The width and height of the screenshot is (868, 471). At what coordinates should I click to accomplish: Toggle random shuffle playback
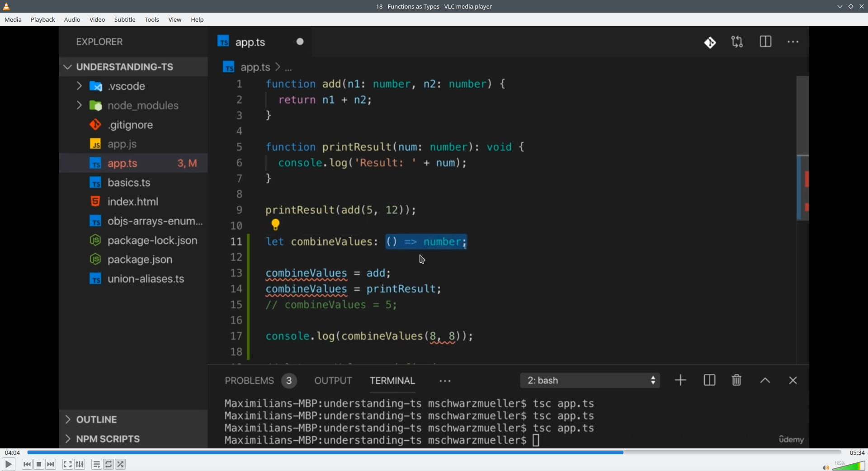click(121, 464)
